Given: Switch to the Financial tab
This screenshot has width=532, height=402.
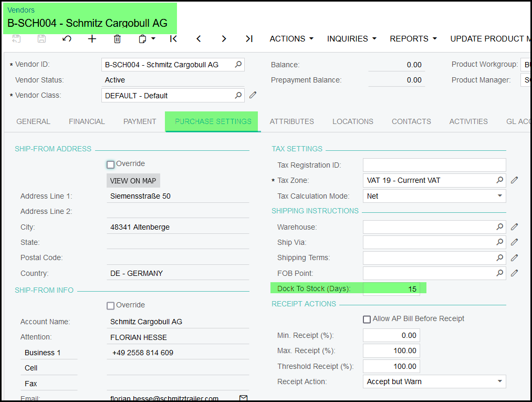Looking at the screenshot, I should [87, 121].
